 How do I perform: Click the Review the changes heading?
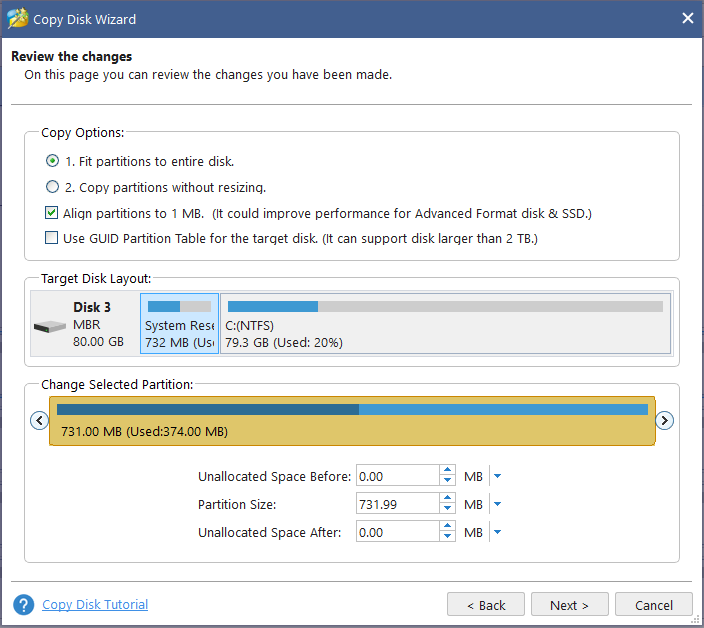coord(72,57)
